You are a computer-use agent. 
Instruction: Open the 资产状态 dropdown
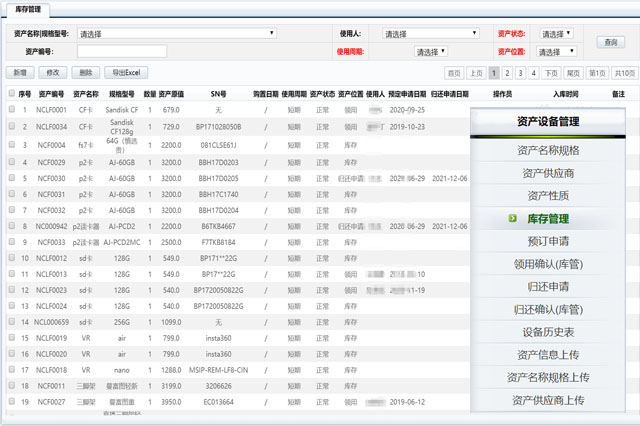556,33
